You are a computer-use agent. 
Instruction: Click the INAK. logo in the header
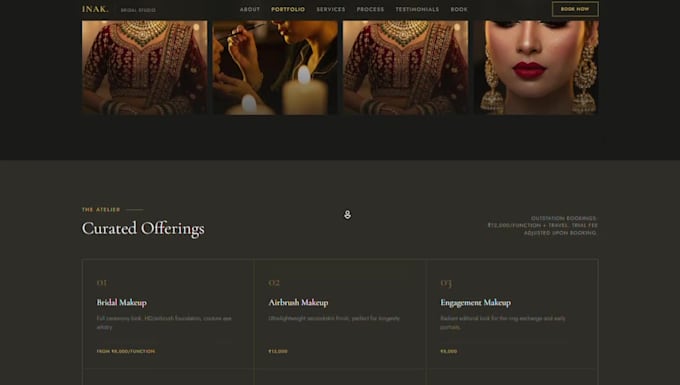[x=95, y=9]
